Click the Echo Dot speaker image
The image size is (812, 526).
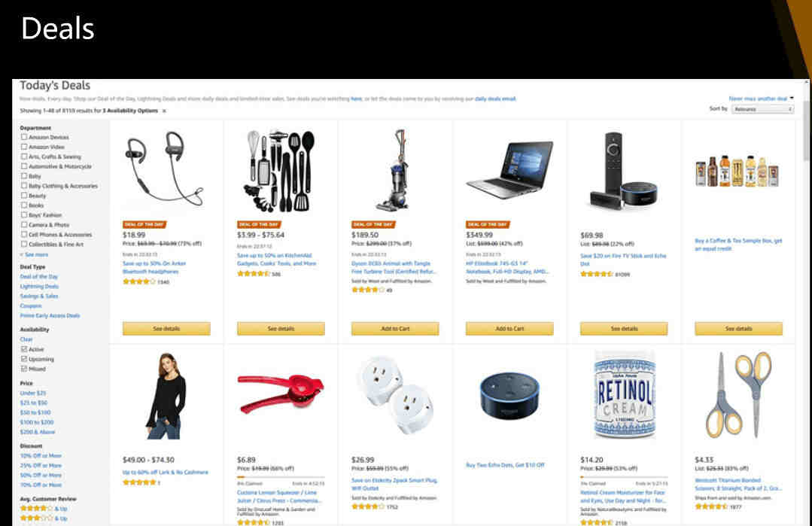(x=509, y=396)
